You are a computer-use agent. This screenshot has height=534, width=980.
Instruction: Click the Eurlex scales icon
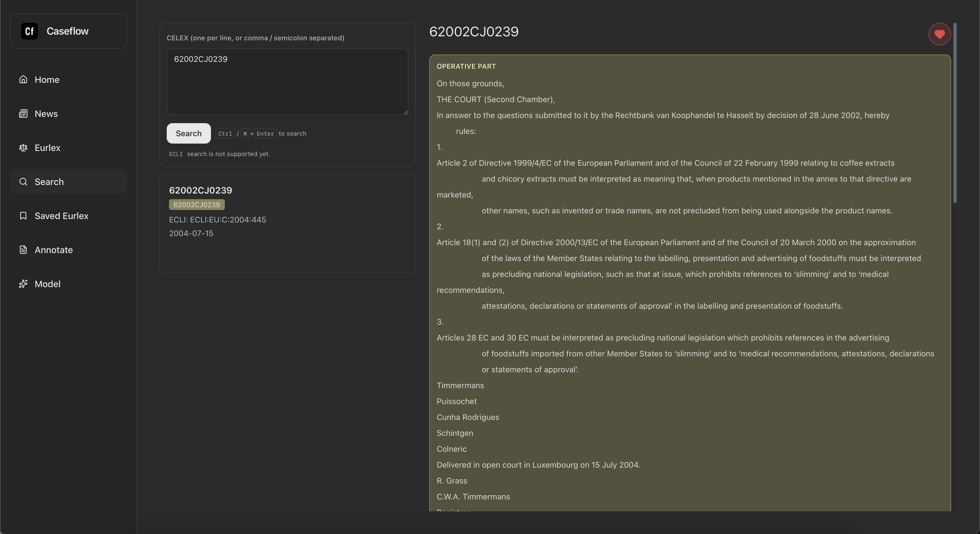[23, 147]
